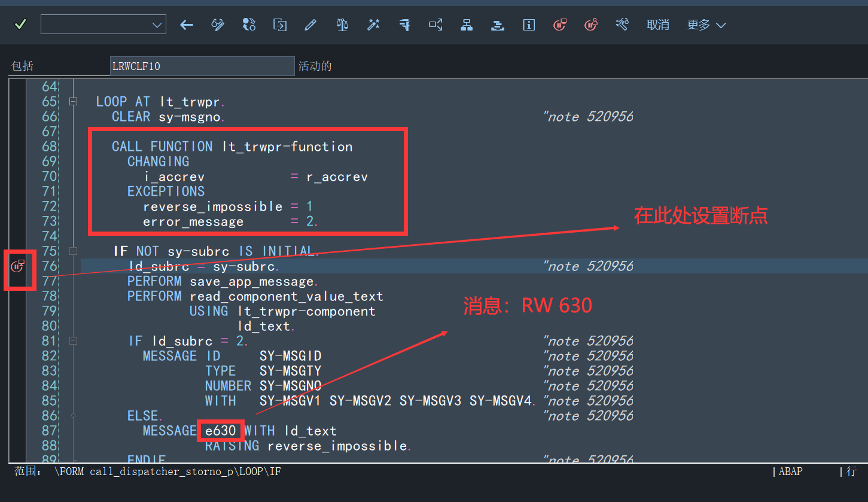868x502 pixels.
Task: Click 'i_accrev = r_accrev' parameter line
Action: point(255,177)
